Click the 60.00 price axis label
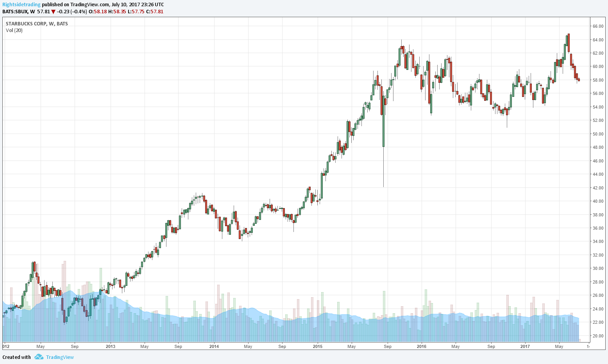Screen dimensions: 608x364 (x=598, y=66)
